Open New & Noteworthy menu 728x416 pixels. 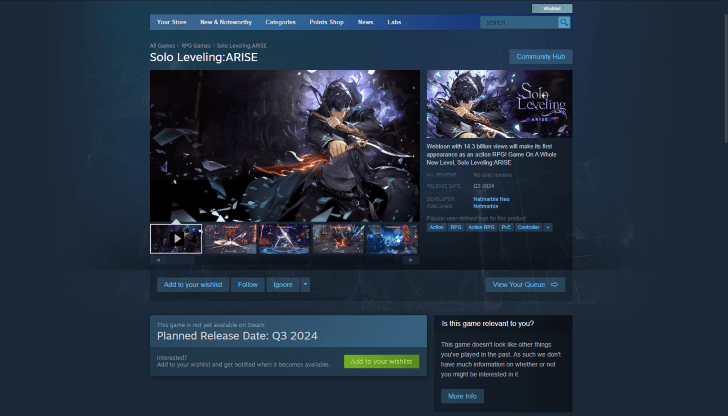coord(226,22)
